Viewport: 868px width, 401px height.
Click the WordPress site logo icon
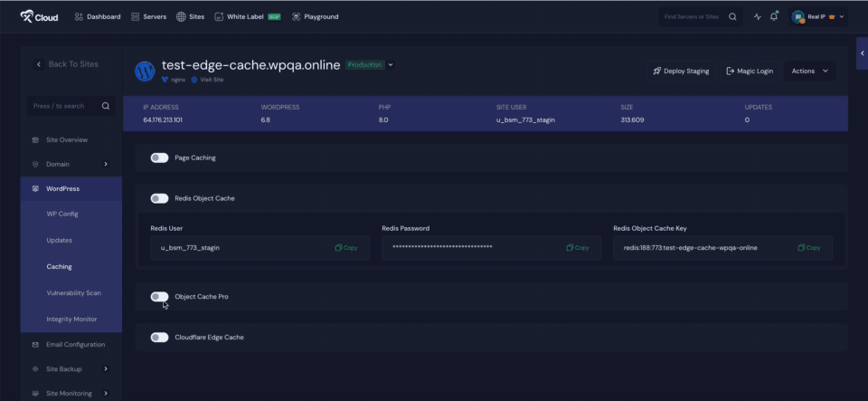pos(145,71)
